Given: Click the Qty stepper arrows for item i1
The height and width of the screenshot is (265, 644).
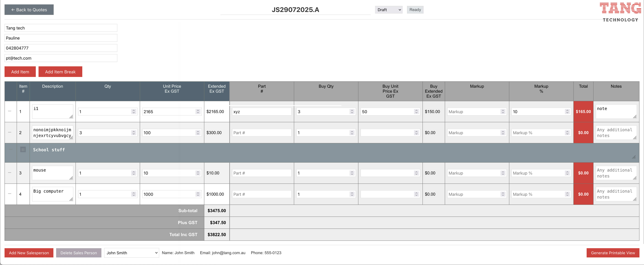Looking at the screenshot, I should (133, 112).
